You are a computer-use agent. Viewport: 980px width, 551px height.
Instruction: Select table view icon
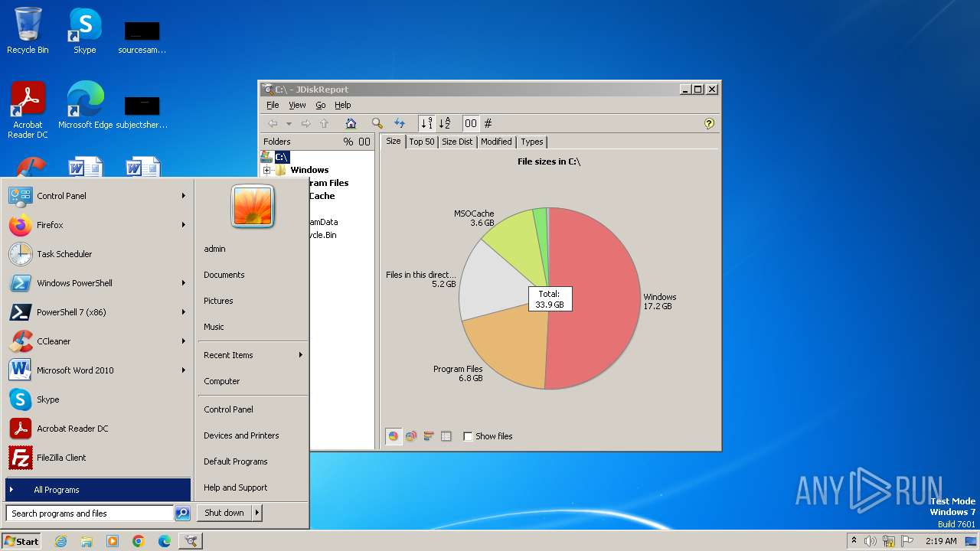446,436
